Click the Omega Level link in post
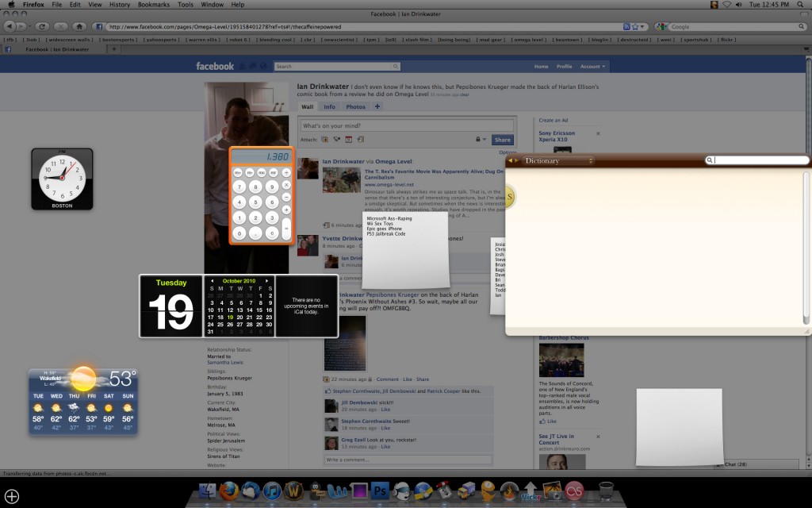The height and width of the screenshot is (508, 812). (x=393, y=162)
